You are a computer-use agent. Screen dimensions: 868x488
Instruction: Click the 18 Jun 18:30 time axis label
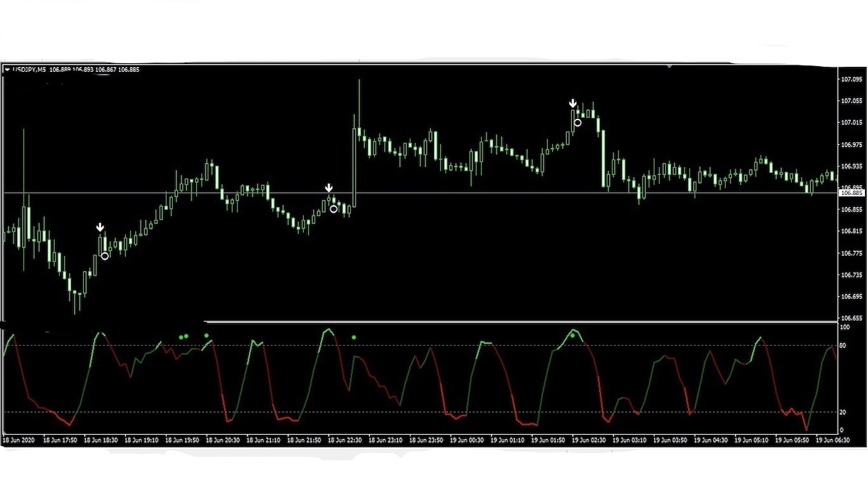[100, 440]
